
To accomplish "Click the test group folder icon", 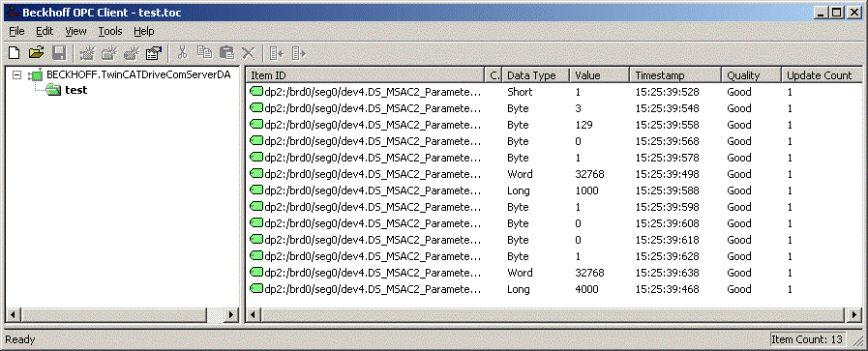I will coord(53,90).
